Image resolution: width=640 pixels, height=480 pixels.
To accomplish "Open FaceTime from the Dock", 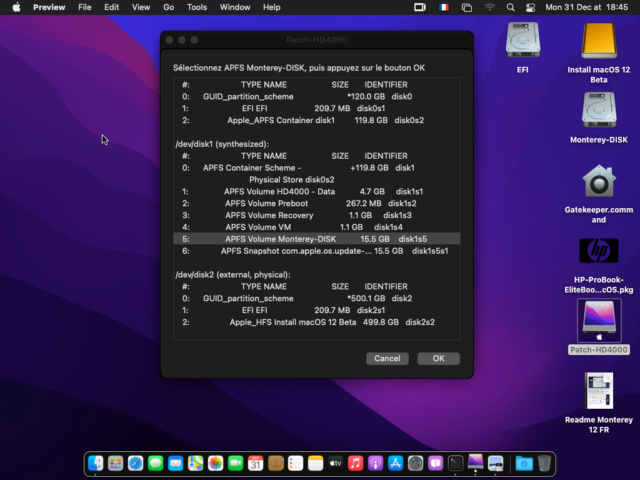I will pyautogui.click(x=236, y=463).
